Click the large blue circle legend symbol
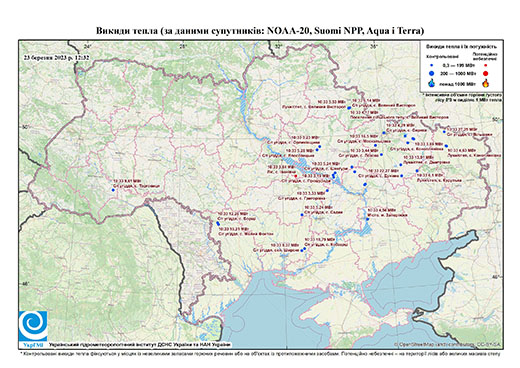The width and height of the screenshot is (520, 368). click(432, 73)
